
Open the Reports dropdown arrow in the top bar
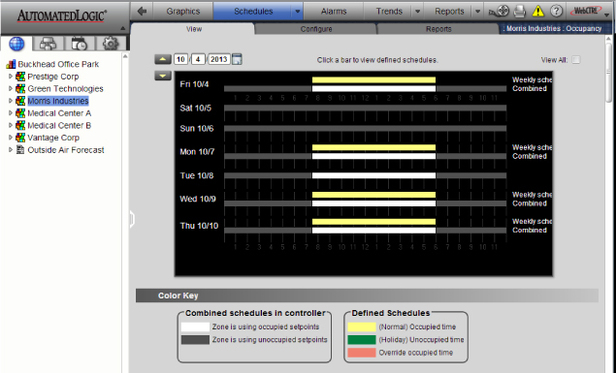pyautogui.click(x=477, y=11)
